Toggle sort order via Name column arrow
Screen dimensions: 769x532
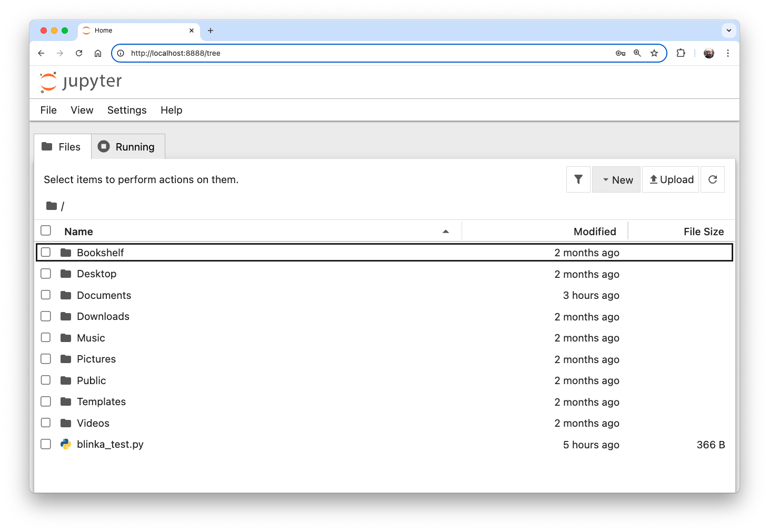446,232
